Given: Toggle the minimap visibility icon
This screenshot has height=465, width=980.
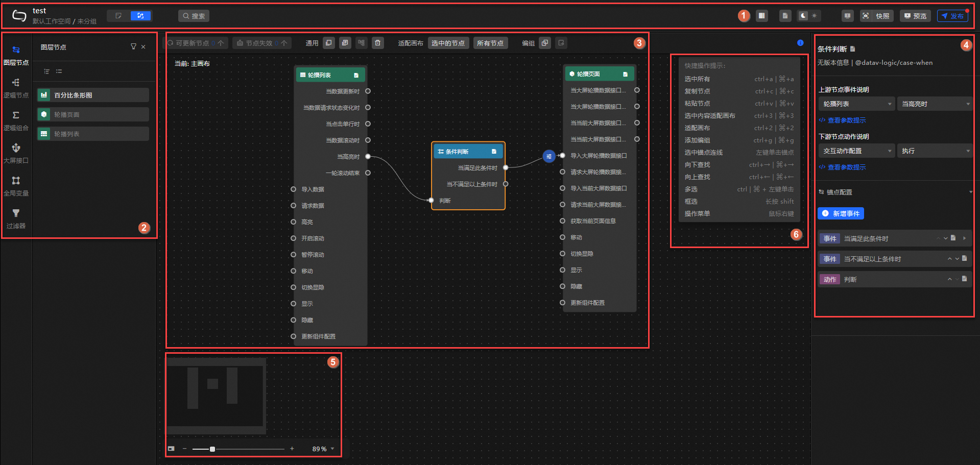Looking at the screenshot, I should tap(171, 449).
